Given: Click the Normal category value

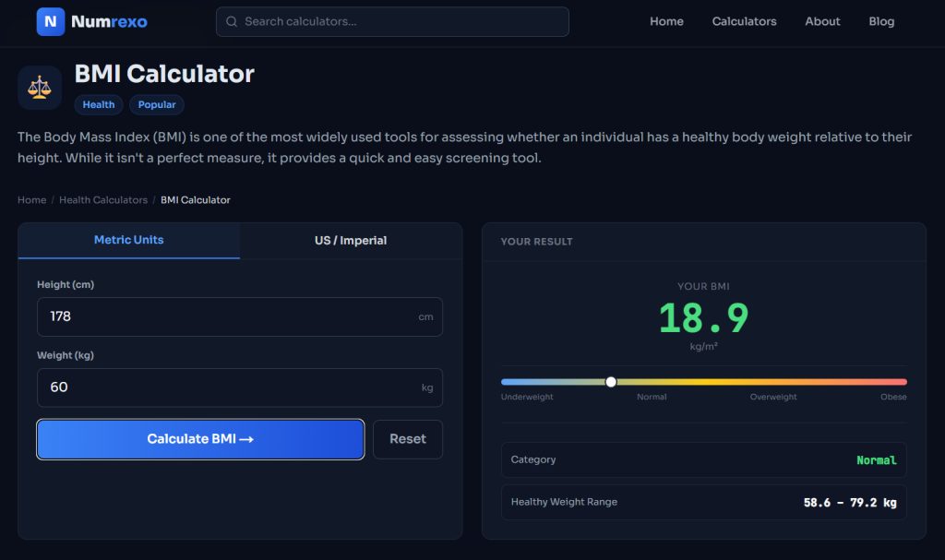Looking at the screenshot, I should click(x=877, y=460).
